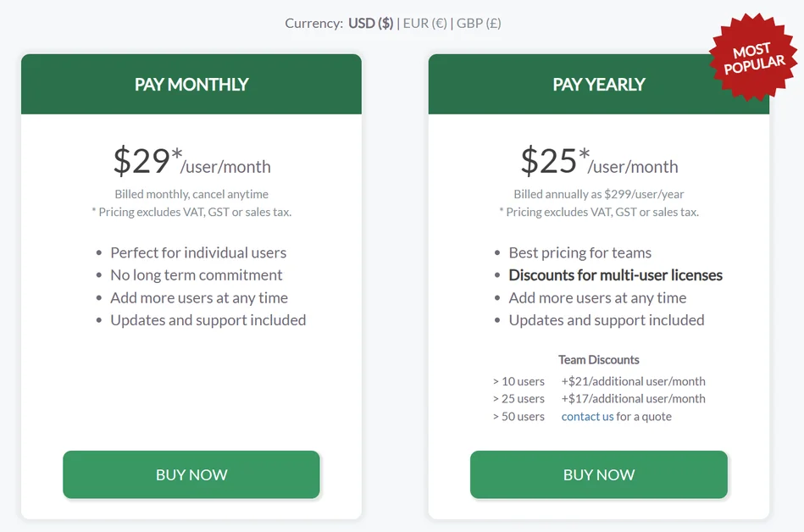Screen dimensions: 804x532
Task: Click Billed monthly, cancel anytime text
Action: [191, 194]
